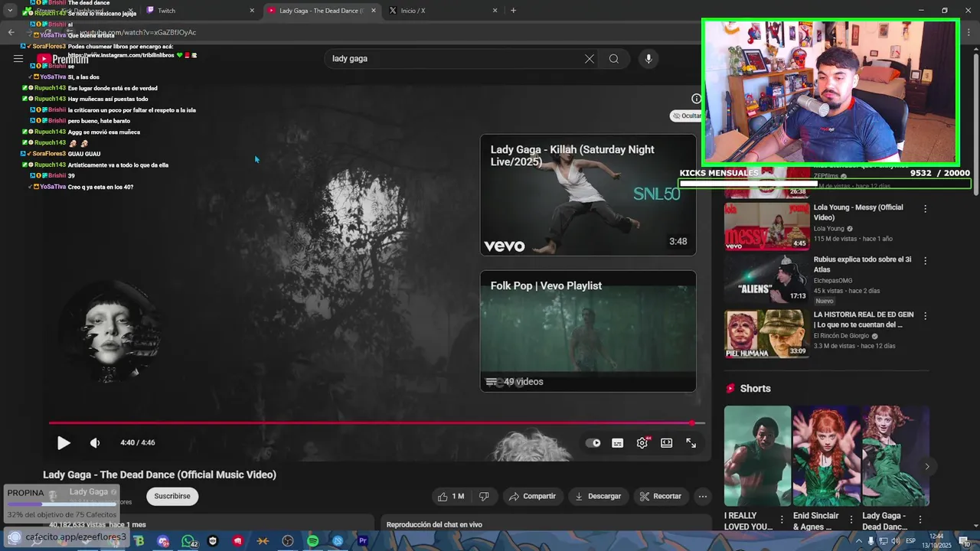Image resolution: width=980 pixels, height=551 pixels.
Task: Open options for 'I REALLY LOVED YOU' short
Action: tap(782, 520)
